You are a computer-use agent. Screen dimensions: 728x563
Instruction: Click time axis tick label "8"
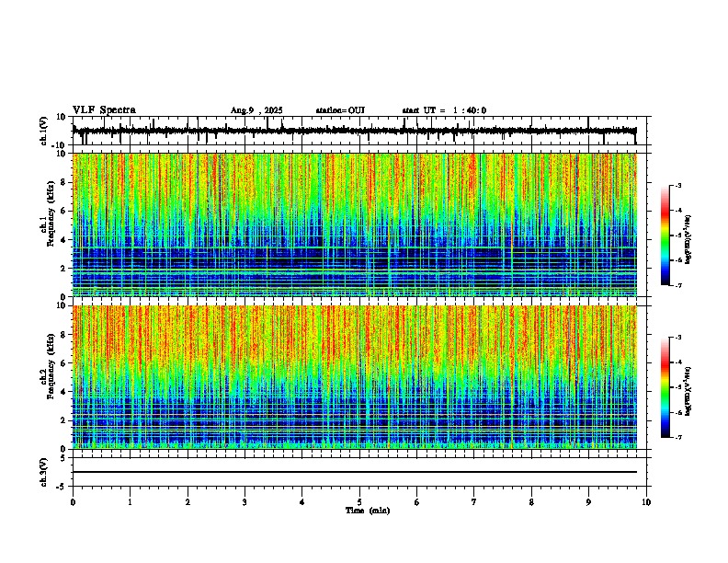[531, 502]
